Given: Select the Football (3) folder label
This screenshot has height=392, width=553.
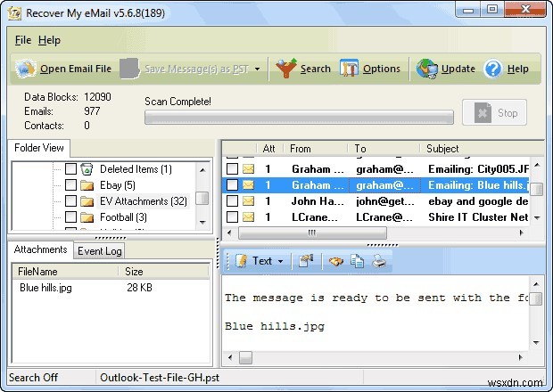Looking at the screenshot, I should [x=123, y=217].
